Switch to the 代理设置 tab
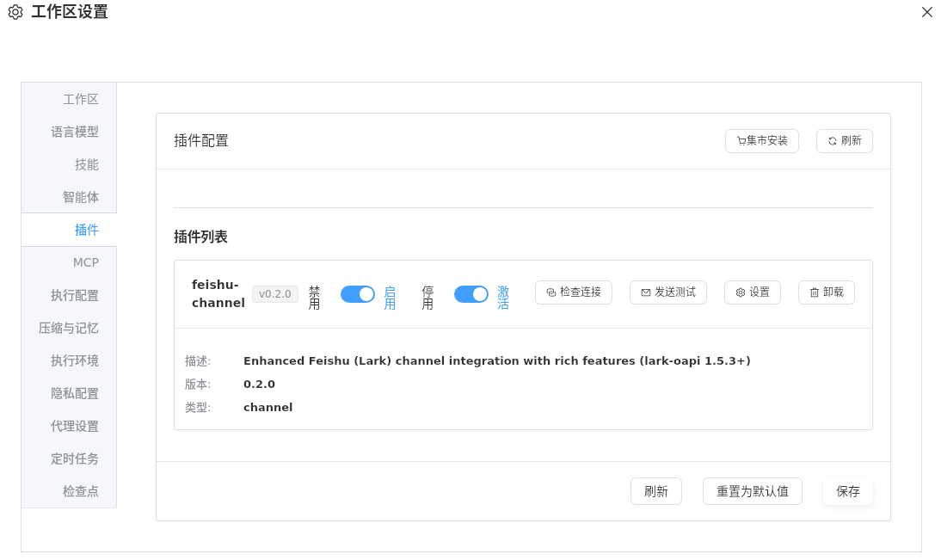The image size is (941, 560). point(74,426)
